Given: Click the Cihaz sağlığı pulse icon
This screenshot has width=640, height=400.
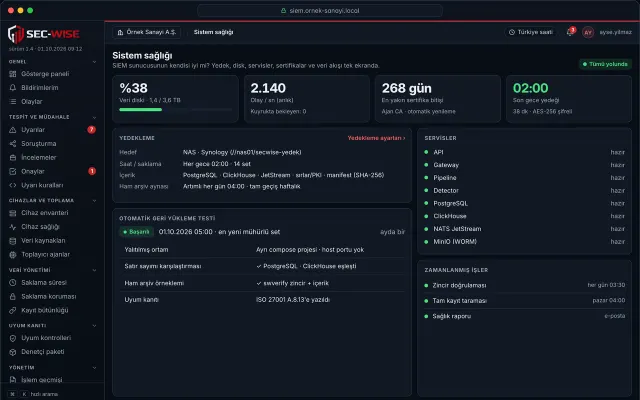Looking at the screenshot, I should click(x=13, y=227).
